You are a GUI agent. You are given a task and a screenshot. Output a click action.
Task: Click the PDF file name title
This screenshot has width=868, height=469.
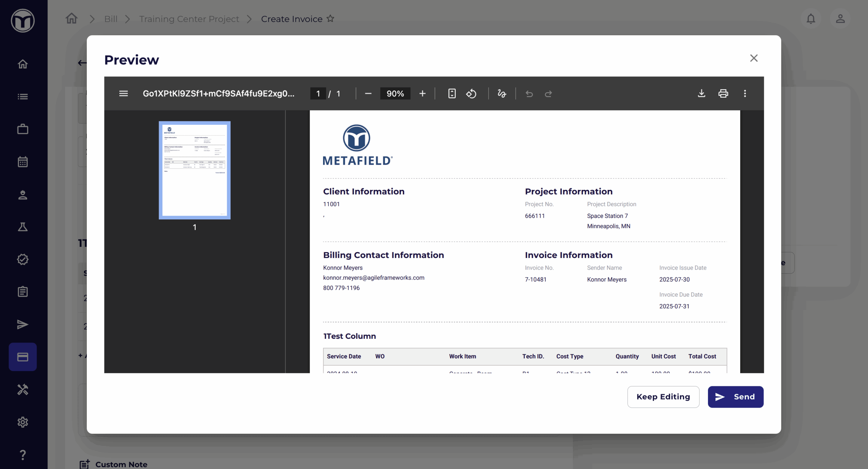point(219,94)
